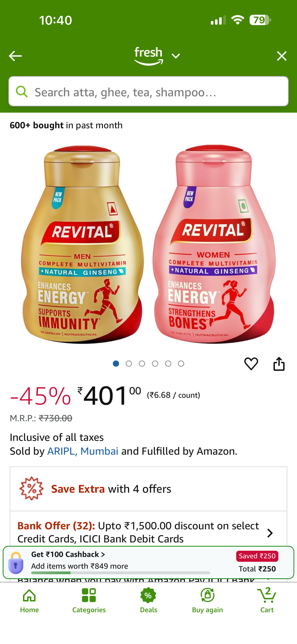The image size is (297, 644).
Task: Select the fourth image pagination dot
Action: click(155, 363)
